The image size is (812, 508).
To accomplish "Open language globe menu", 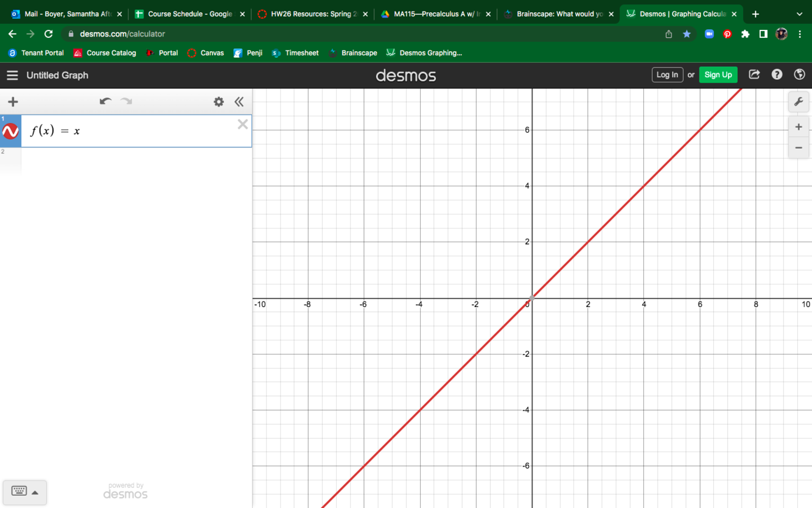I will (800, 74).
